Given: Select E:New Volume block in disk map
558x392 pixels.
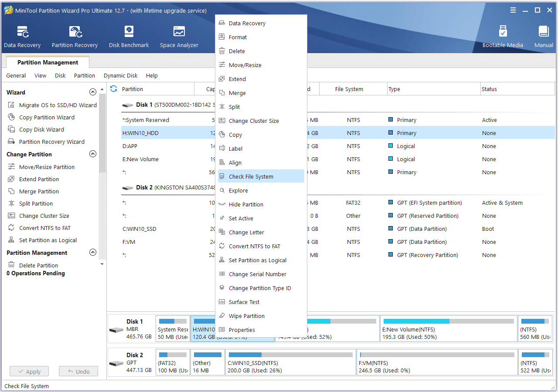Looking at the screenshot, I should tap(449, 329).
